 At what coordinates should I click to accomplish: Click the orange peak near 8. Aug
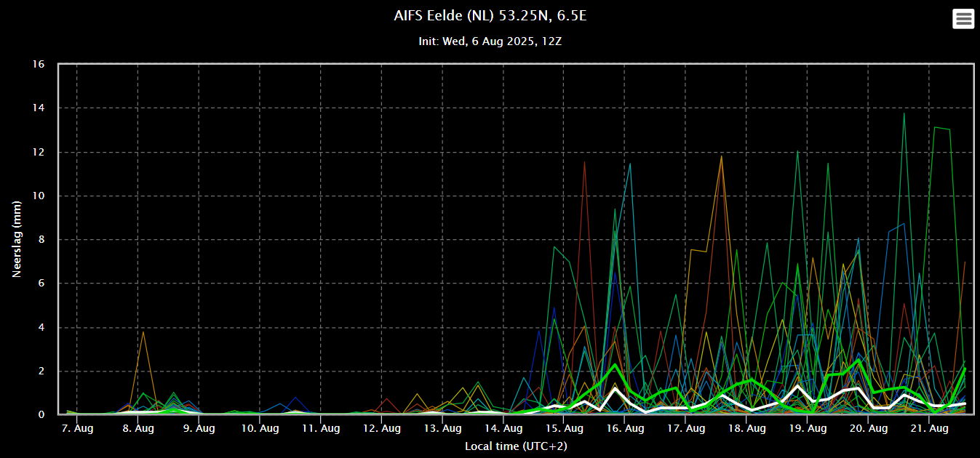[x=143, y=332]
